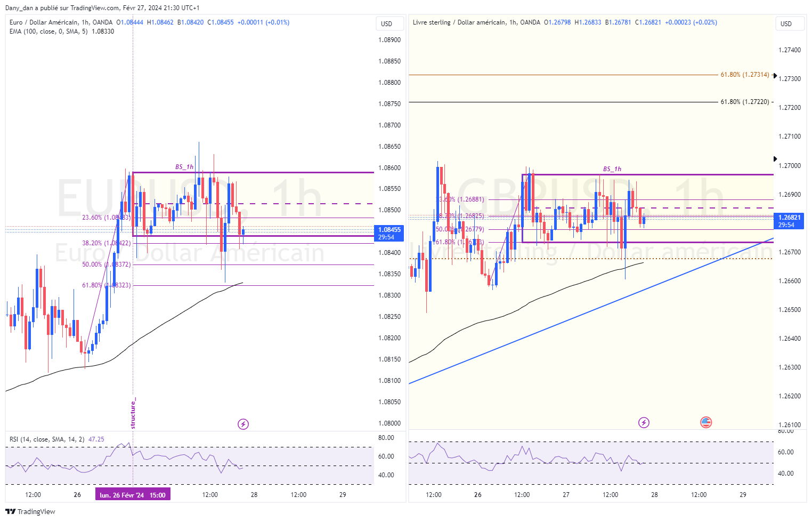Click the lightning event icon on EURUSD chart
The image size is (812, 521).
click(243, 424)
